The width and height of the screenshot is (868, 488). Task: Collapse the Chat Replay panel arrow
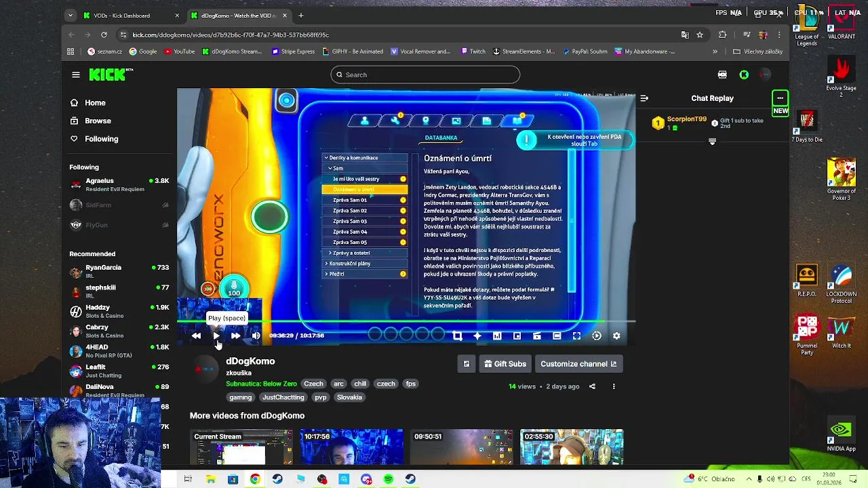pyautogui.click(x=644, y=98)
